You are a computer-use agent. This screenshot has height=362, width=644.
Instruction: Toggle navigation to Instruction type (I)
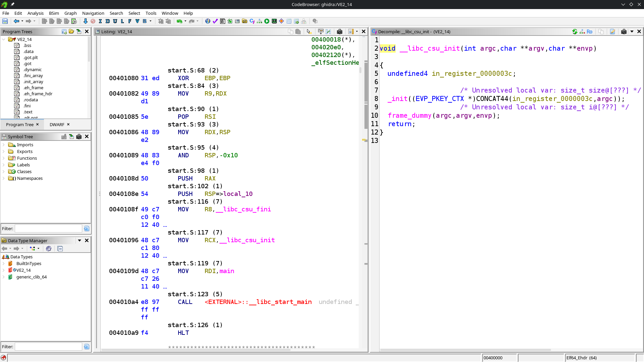tap(100, 21)
